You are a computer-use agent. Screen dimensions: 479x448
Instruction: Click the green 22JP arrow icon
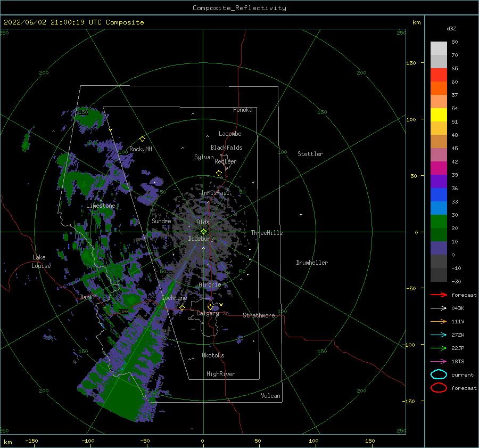439,348
